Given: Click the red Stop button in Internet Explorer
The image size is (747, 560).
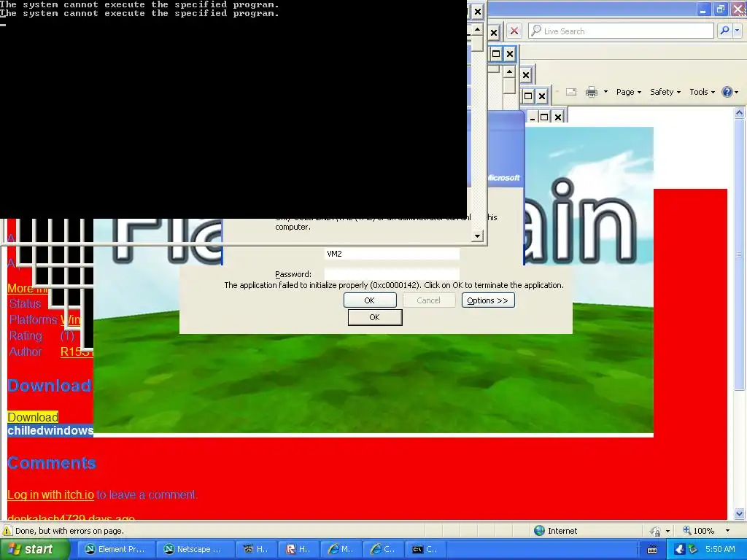Looking at the screenshot, I should click(x=514, y=31).
